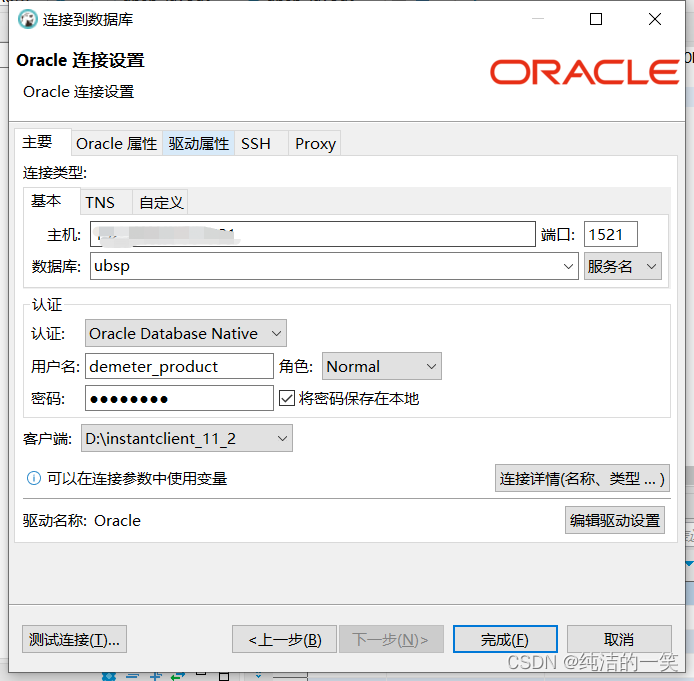Open the Normal role dropdown

[x=382, y=366]
